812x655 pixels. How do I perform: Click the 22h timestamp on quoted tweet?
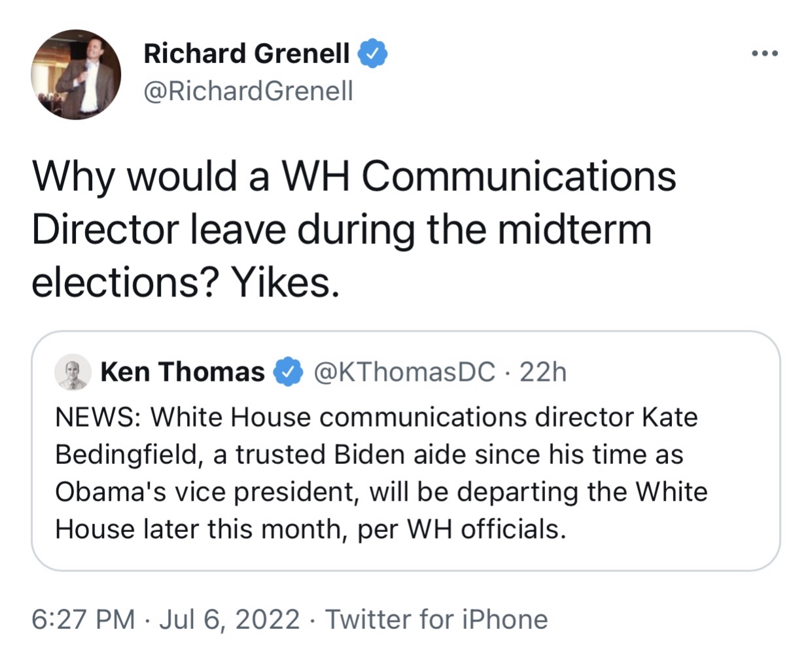point(543,372)
